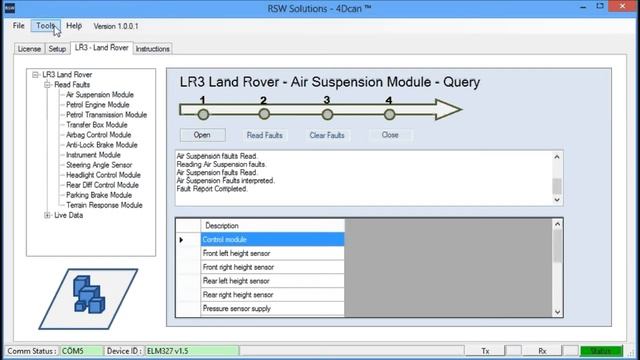Select Petrol Engine Module in tree
This screenshot has width=640, height=360.
[98, 105]
